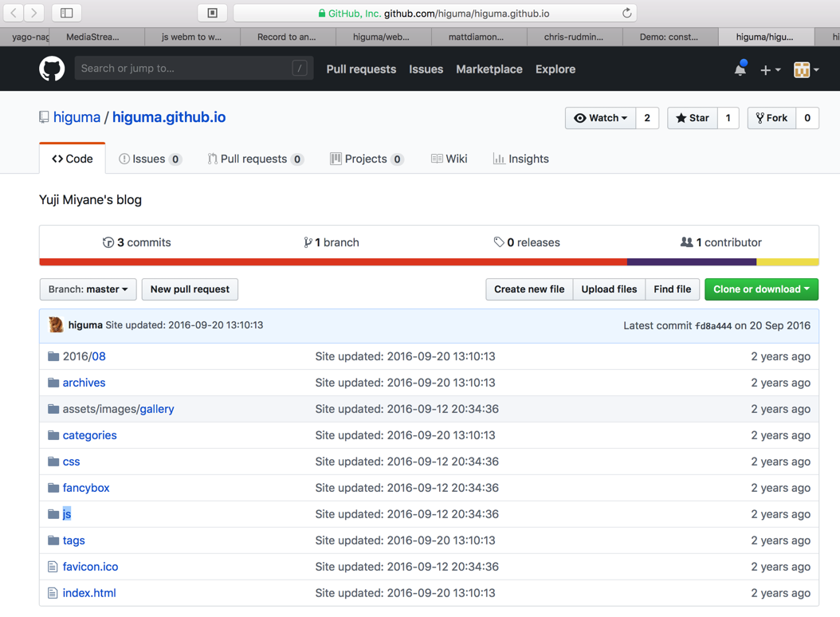Toggle Safari's sidebar button
840x617 pixels.
[x=66, y=12]
